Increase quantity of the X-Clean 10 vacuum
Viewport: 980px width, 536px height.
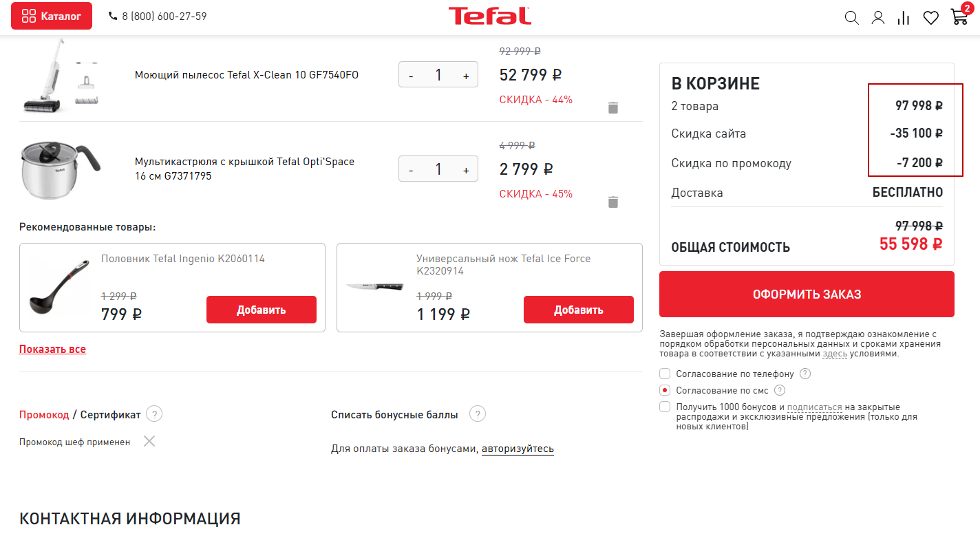[x=466, y=76]
